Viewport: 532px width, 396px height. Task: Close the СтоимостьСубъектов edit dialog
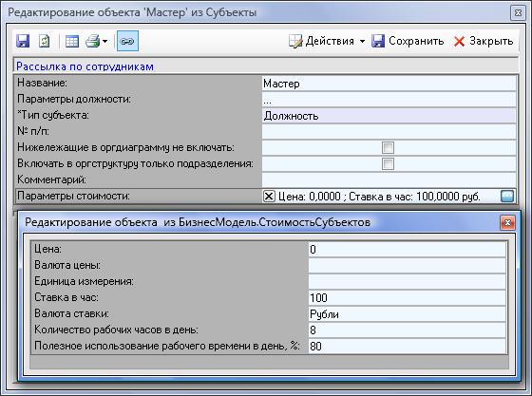(x=507, y=222)
